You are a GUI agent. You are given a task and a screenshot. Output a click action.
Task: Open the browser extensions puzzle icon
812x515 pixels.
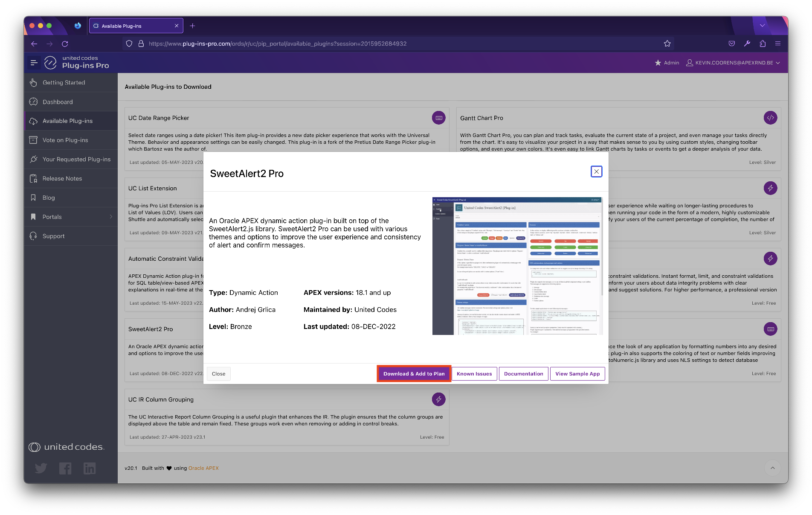click(x=763, y=44)
